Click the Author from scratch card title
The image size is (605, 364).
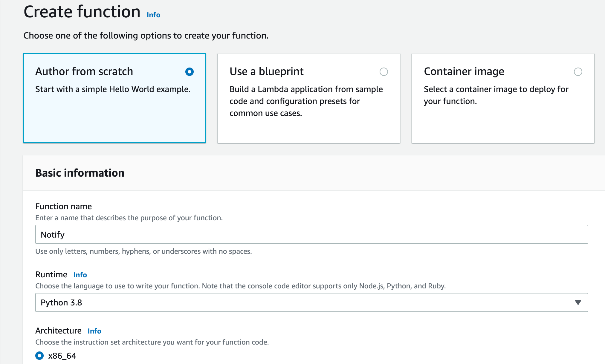point(84,71)
